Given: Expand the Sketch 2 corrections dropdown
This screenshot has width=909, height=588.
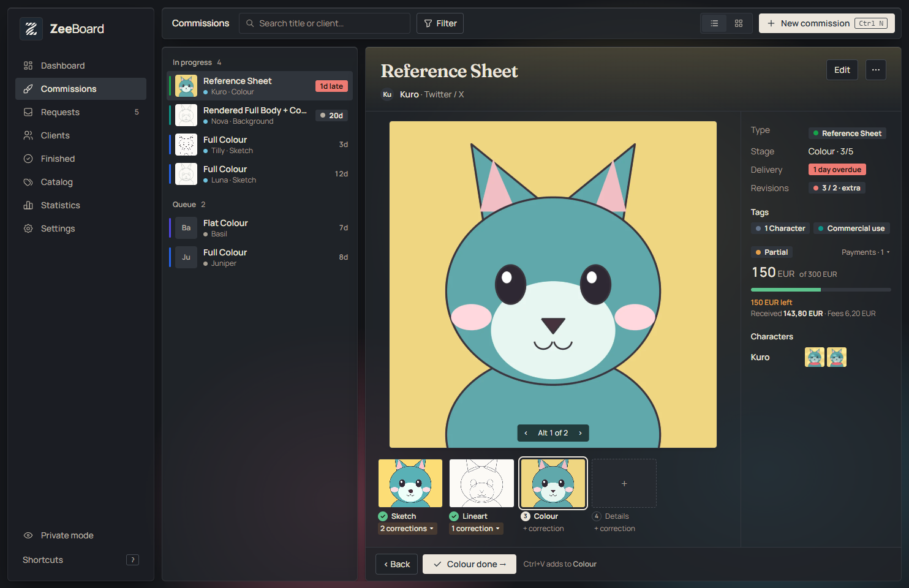Looking at the screenshot, I should [x=407, y=529].
